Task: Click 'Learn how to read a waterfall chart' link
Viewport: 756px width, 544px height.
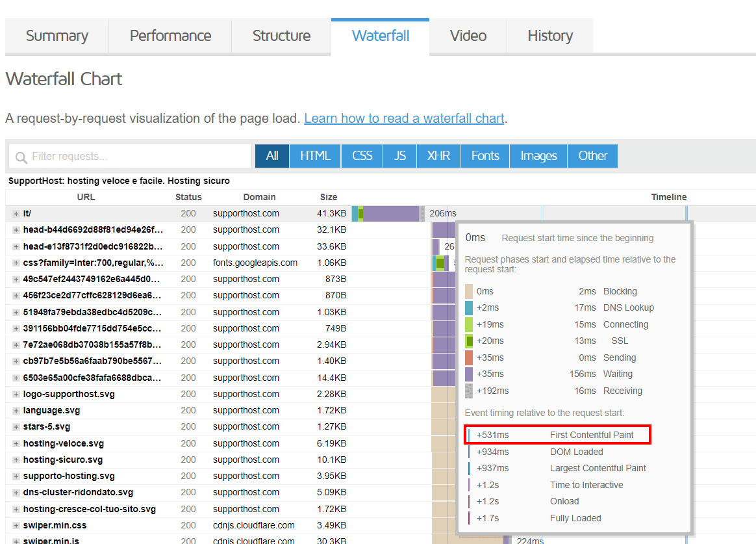Action: (404, 118)
